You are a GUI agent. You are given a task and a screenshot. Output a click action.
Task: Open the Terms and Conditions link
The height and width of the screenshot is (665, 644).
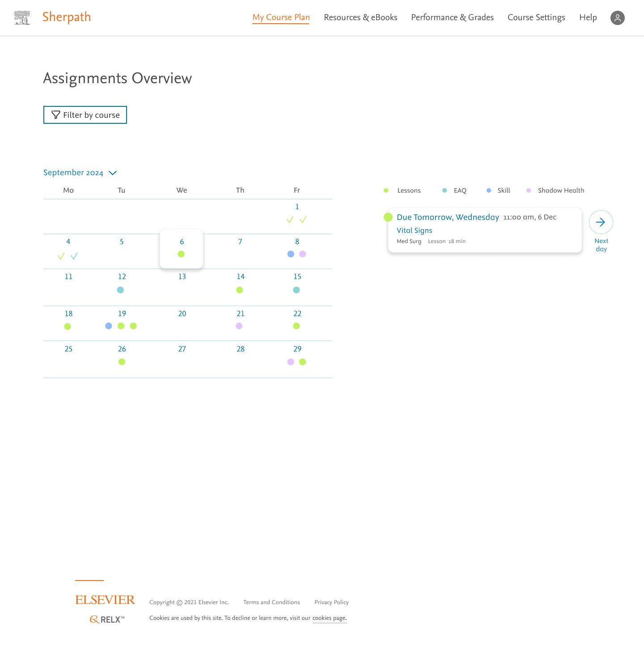(271, 602)
